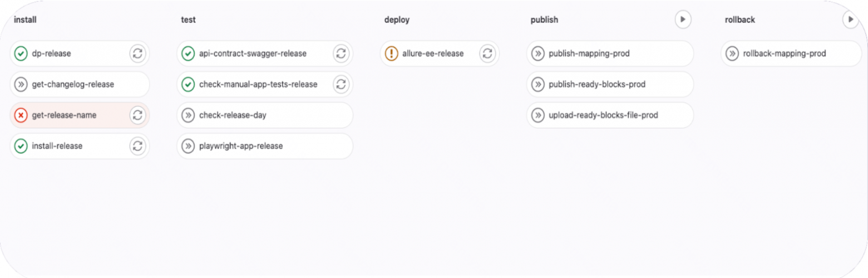Retry the api-contract-swagger-release job

(341, 53)
